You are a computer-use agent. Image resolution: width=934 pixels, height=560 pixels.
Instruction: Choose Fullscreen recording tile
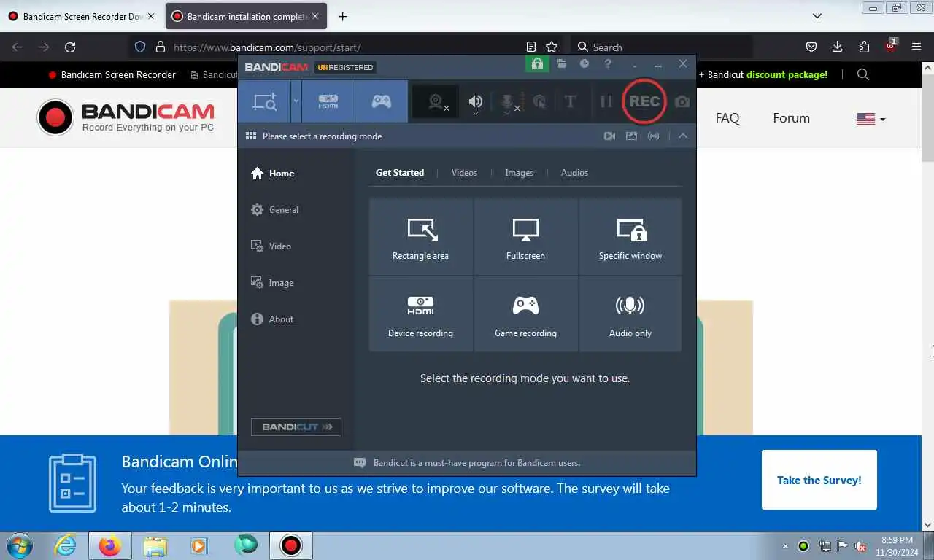point(525,237)
